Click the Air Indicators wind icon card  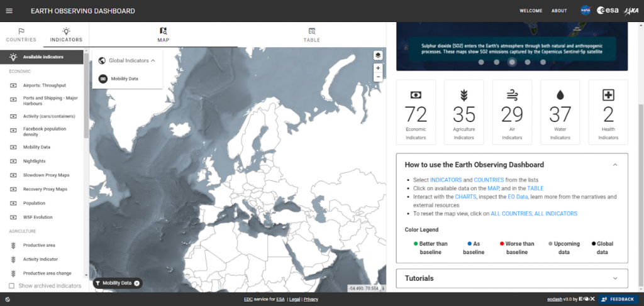(x=512, y=112)
